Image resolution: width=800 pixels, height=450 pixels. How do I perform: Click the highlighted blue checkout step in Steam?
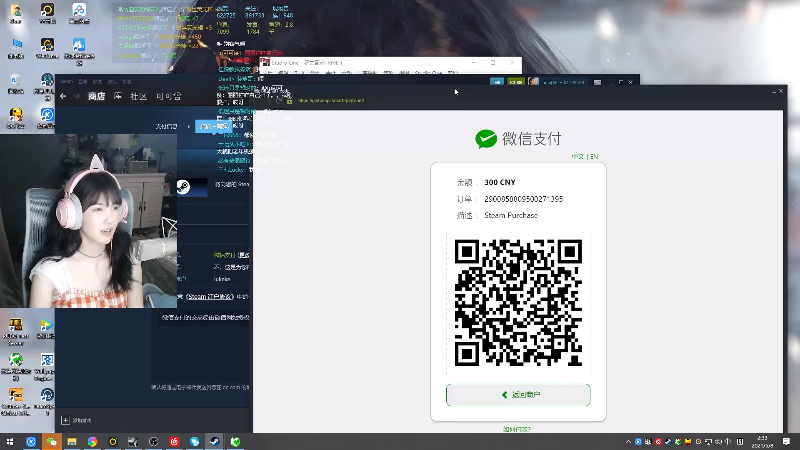click(x=214, y=126)
